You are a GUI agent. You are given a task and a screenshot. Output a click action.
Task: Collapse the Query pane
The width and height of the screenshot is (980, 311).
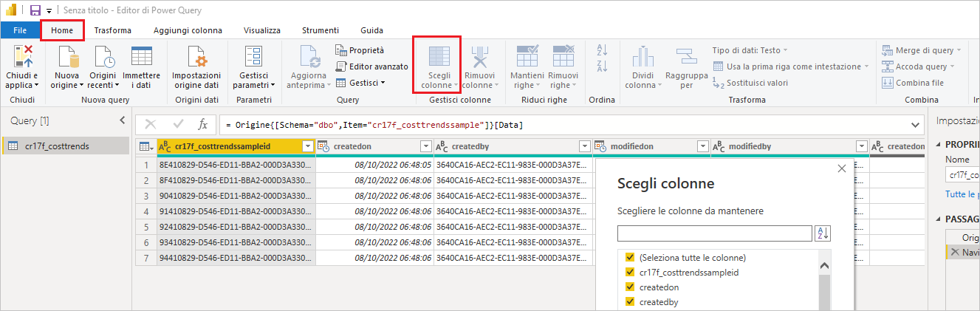coord(122,120)
